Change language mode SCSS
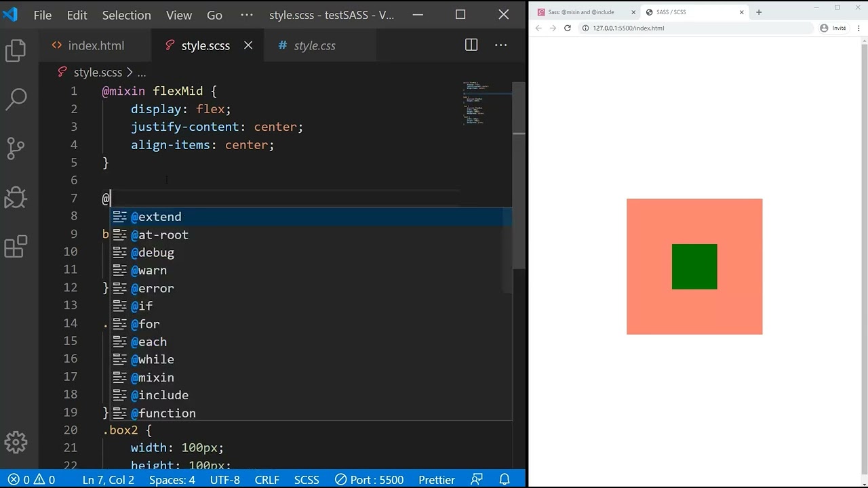The image size is (868, 488). pyautogui.click(x=307, y=480)
